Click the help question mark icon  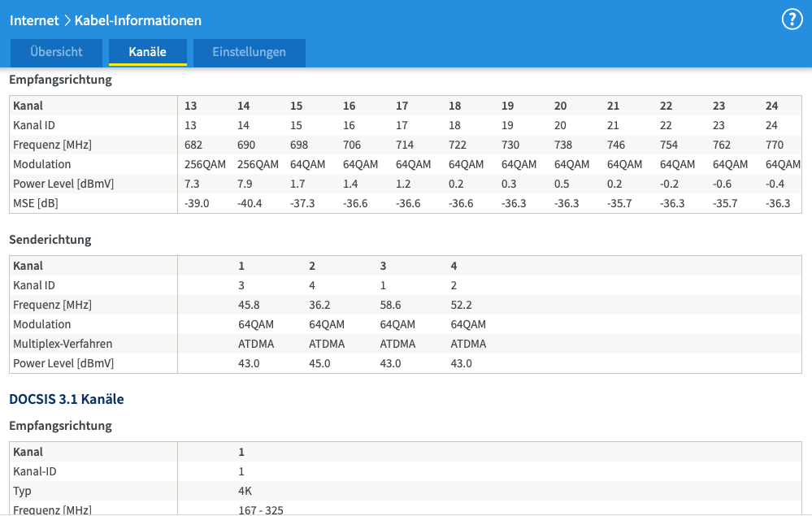tap(792, 20)
